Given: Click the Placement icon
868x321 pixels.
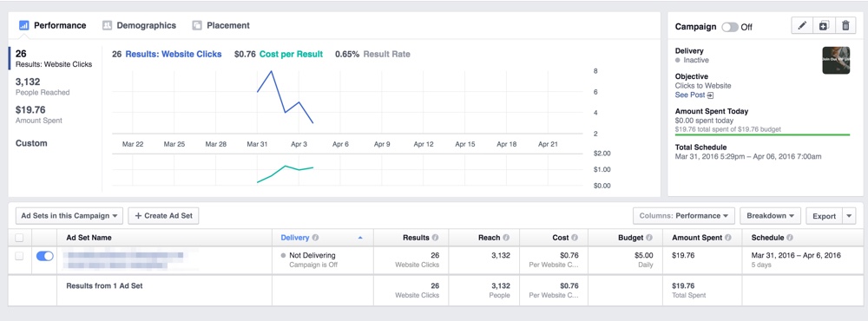Looking at the screenshot, I should tap(197, 25).
